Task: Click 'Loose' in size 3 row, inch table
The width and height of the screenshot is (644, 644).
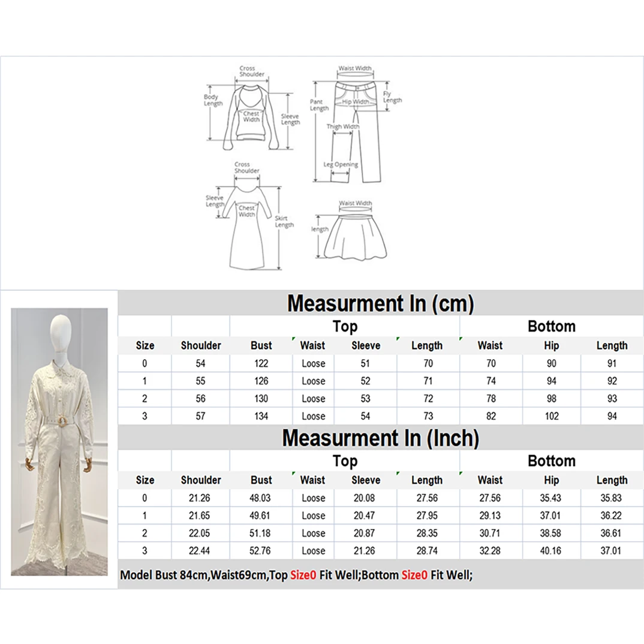Action: (x=314, y=551)
